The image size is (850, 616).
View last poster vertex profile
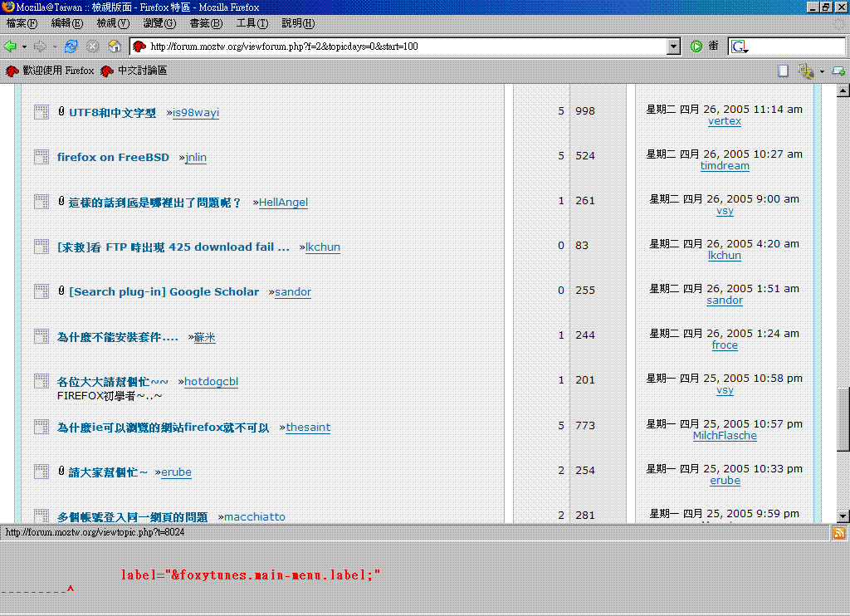pyautogui.click(x=724, y=121)
